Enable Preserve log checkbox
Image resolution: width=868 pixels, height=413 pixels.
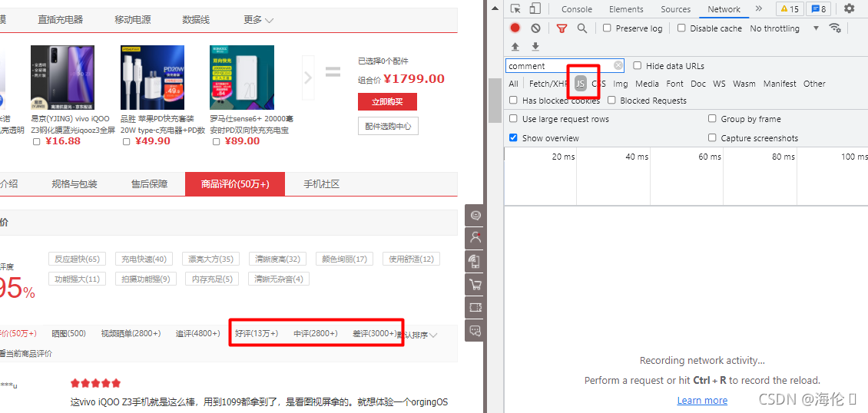607,28
